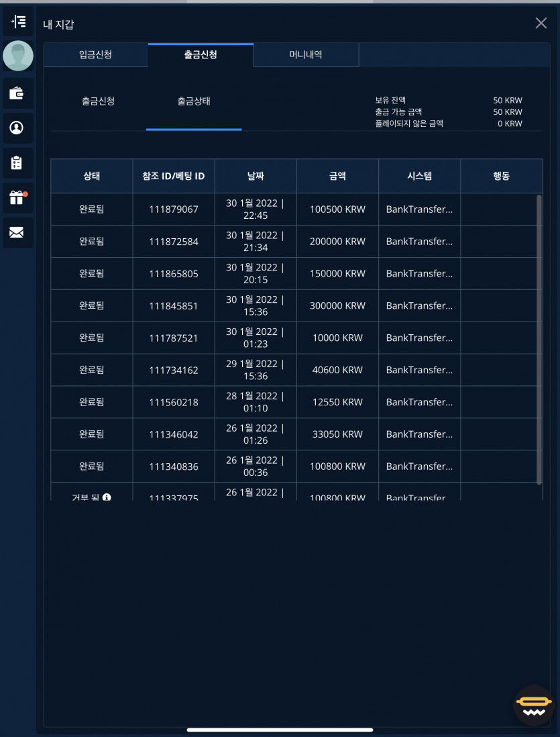This screenshot has width=560, height=737.
Task: Click the 금액 column header
Action: [337, 177]
